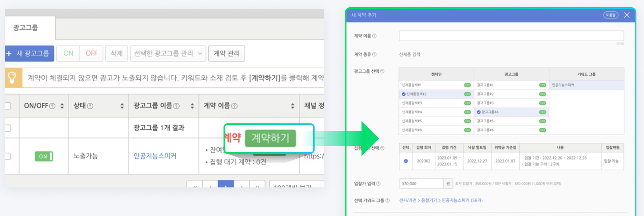Click the help icon beside 광고그룹 선택
This screenshot has width=644, height=216.
pos(382,71)
